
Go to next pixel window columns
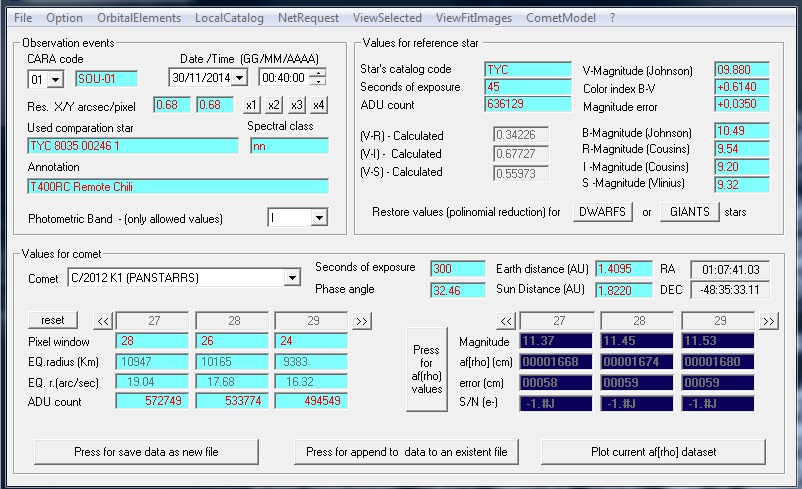(x=362, y=321)
